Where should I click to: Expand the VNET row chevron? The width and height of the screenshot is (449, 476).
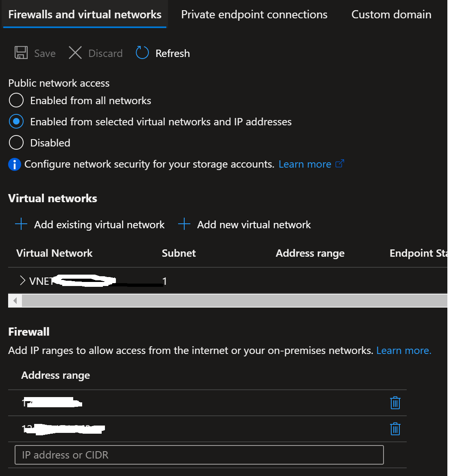point(22,280)
